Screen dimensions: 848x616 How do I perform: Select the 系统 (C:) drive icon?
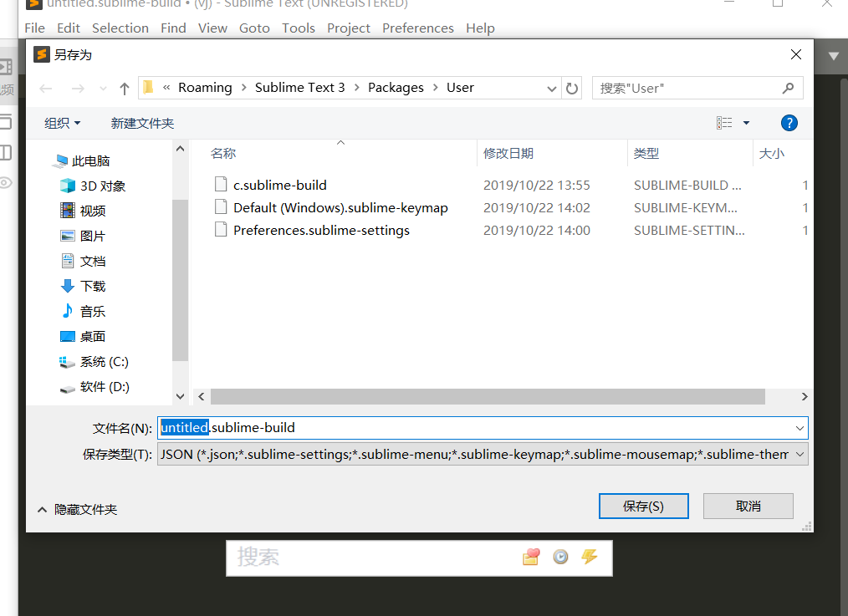pyautogui.click(x=67, y=362)
